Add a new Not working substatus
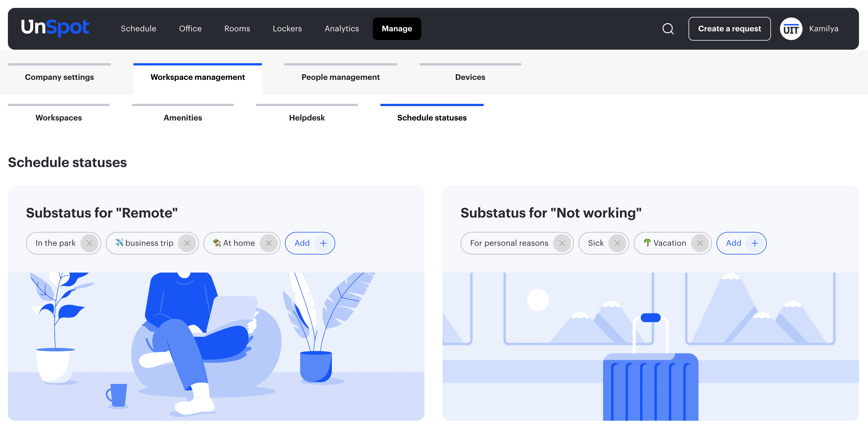This screenshot has width=868, height=430. pos(741,243)
